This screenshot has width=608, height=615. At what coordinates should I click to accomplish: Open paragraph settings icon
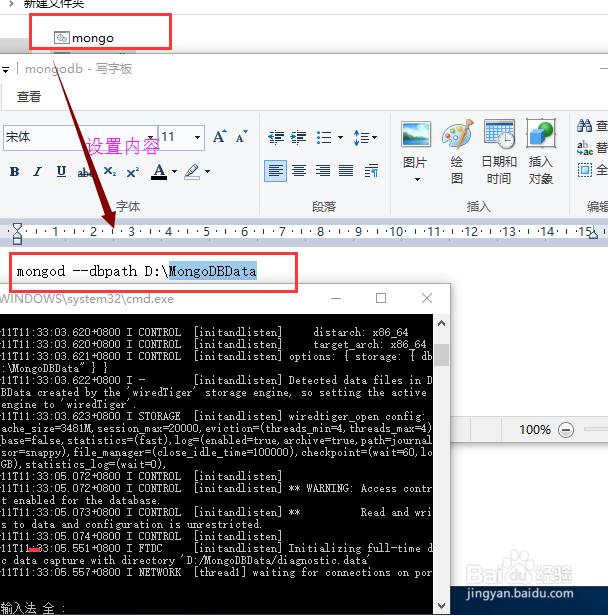(x=371, y=171)
